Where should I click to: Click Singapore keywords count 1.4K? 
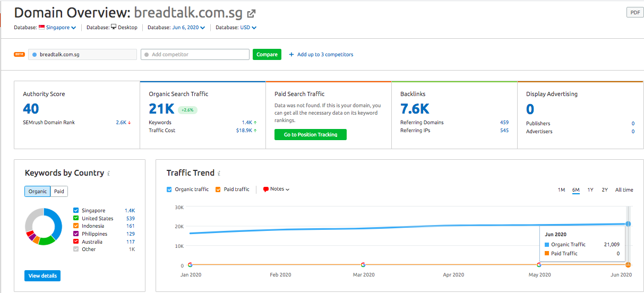[130, 211]
